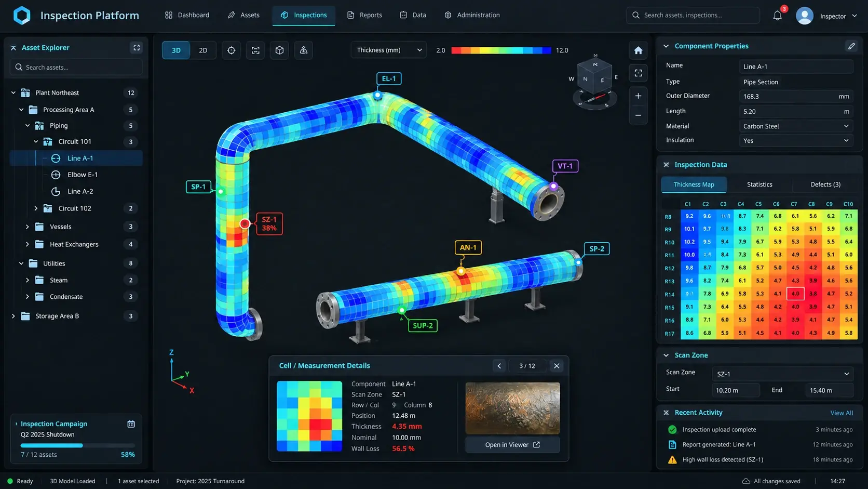The width and height of the screenshot is (868, 489).
Task: Switch viewport to 2D mode
Action: click(x=203, y=50)
